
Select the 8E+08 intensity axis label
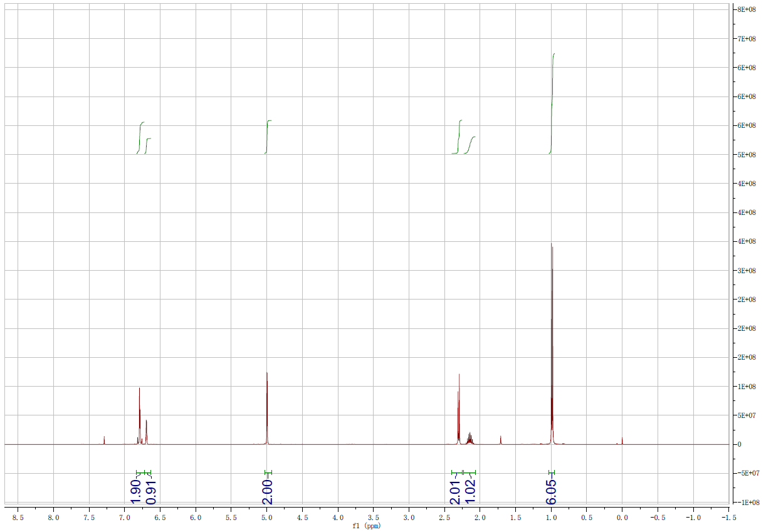pyautogui.click(x=746, y=9)
